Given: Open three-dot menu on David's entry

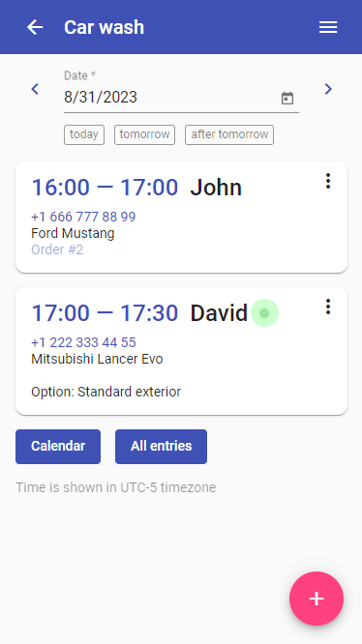Looking at the screenshot, I should [327, 307].
